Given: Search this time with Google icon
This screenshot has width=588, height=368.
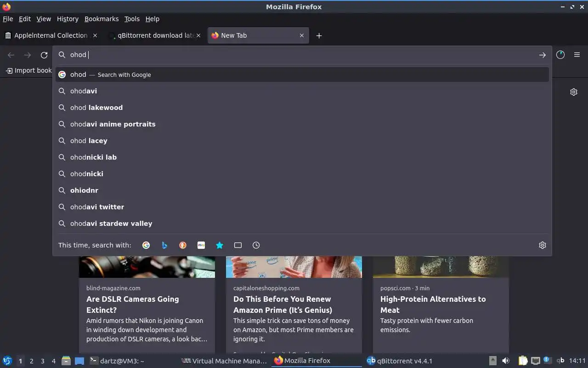Looking at the screenshot, I should click(146, 245).
